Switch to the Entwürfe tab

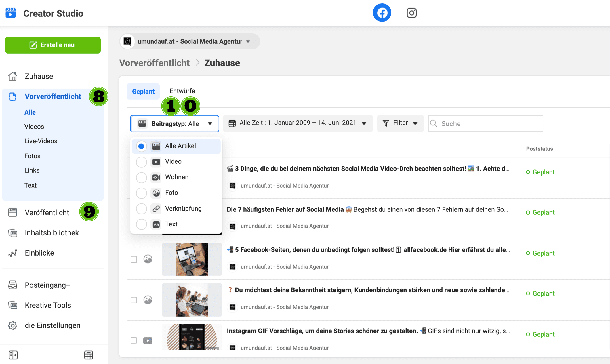tap(182, 91)
